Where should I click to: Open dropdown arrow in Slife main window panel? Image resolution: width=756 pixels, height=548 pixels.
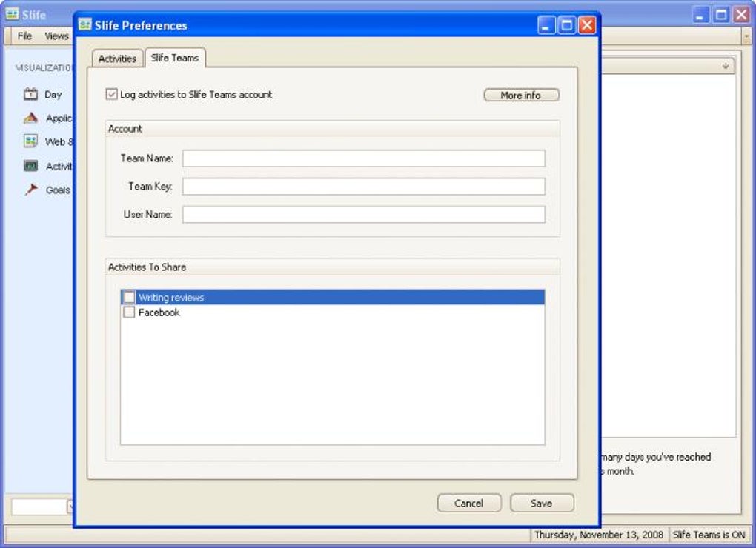[725, 66]
